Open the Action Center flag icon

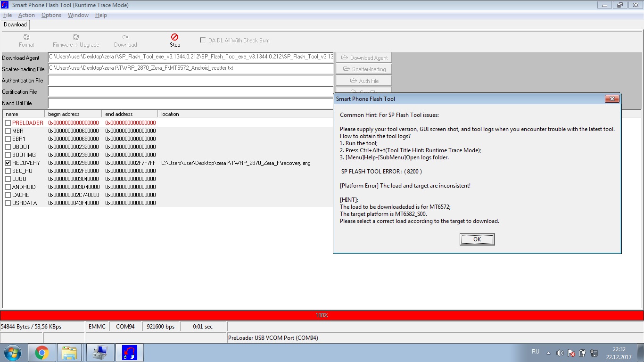(571, 353)
